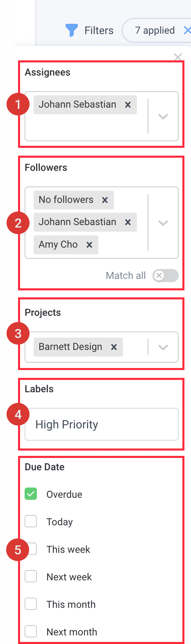Open the Assignees dropdown chevron
Screen dimensions: 191x644
(x=163, y=116)
